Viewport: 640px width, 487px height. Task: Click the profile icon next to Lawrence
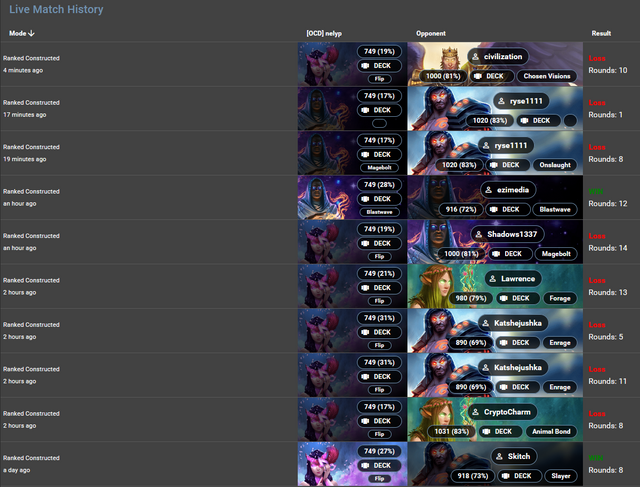coord(492,279)
